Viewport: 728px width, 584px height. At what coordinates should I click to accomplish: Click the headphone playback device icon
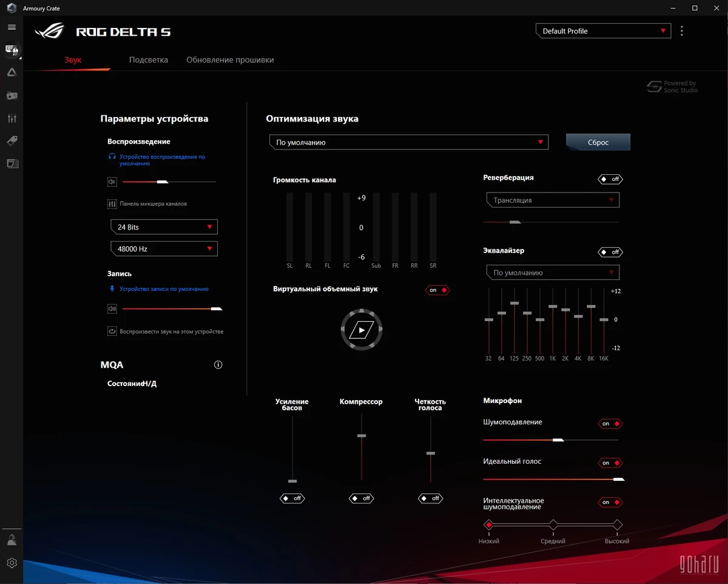point(112,157)
